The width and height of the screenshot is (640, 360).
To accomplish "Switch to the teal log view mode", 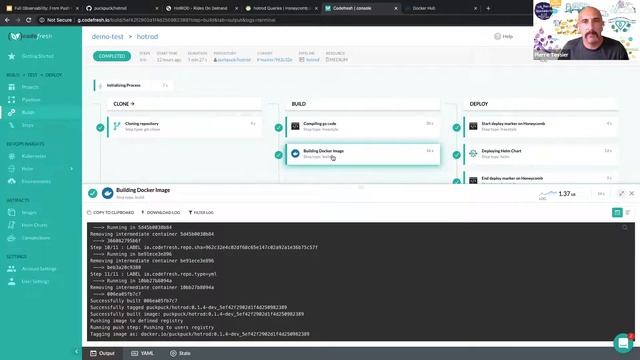I will tap(617, 212).
